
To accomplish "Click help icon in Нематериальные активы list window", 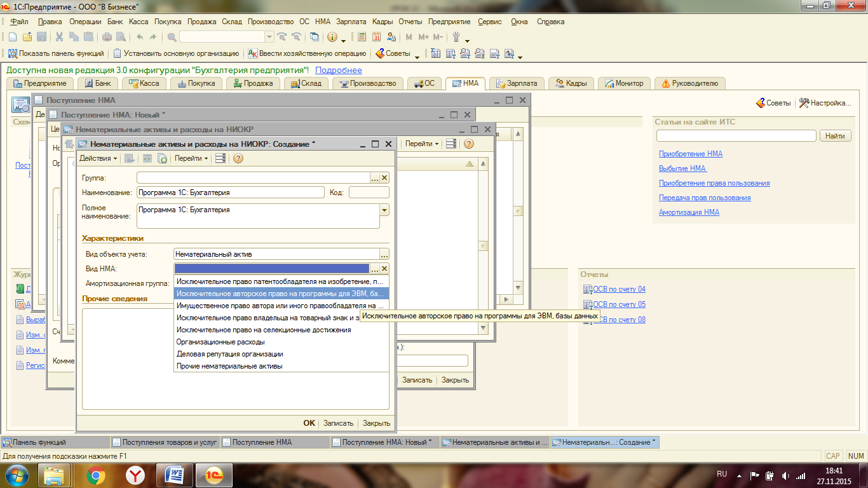I will pos(469,144).
